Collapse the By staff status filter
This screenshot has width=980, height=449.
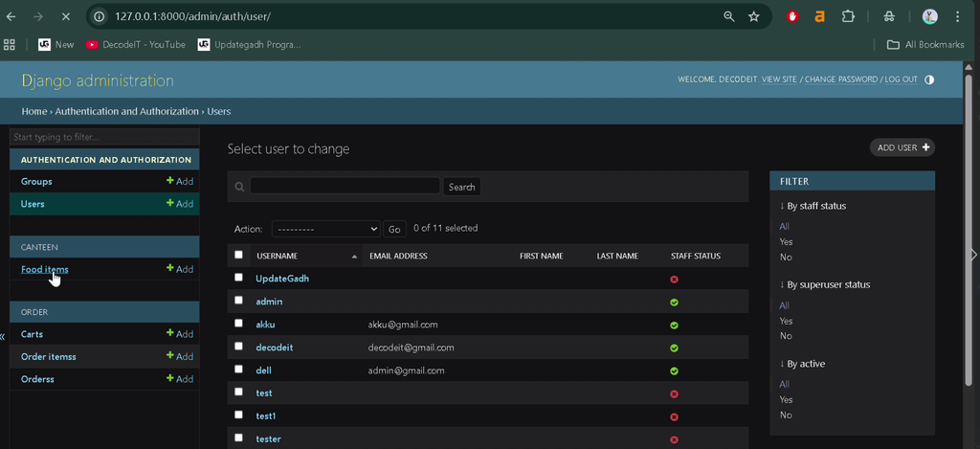[813, 206]
